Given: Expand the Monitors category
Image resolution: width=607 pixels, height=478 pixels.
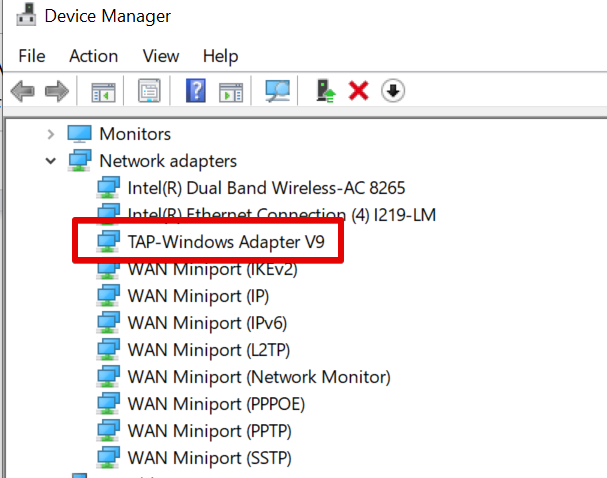Looking at the screenshot, I should (51, 134).
